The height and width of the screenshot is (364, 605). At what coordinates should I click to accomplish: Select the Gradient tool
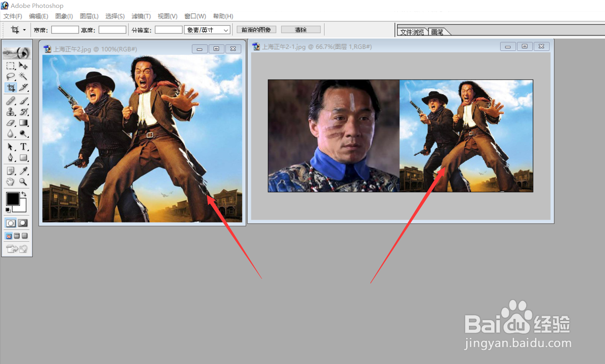[23, 123]
